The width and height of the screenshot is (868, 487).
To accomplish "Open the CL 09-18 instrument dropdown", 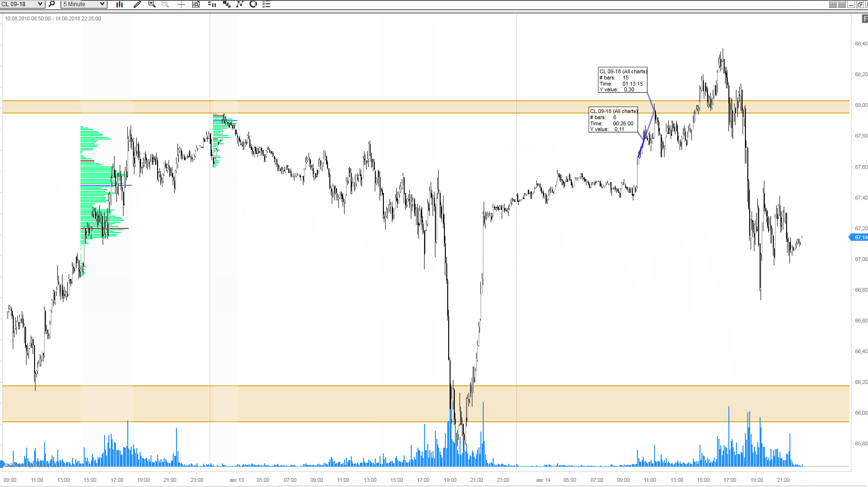I will tap(22, 4).
